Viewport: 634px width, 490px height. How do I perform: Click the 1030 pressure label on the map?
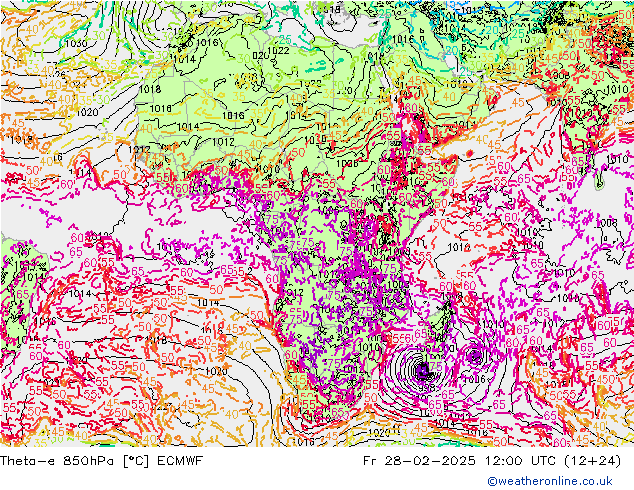pyautogui.click(x=76, y=44)
